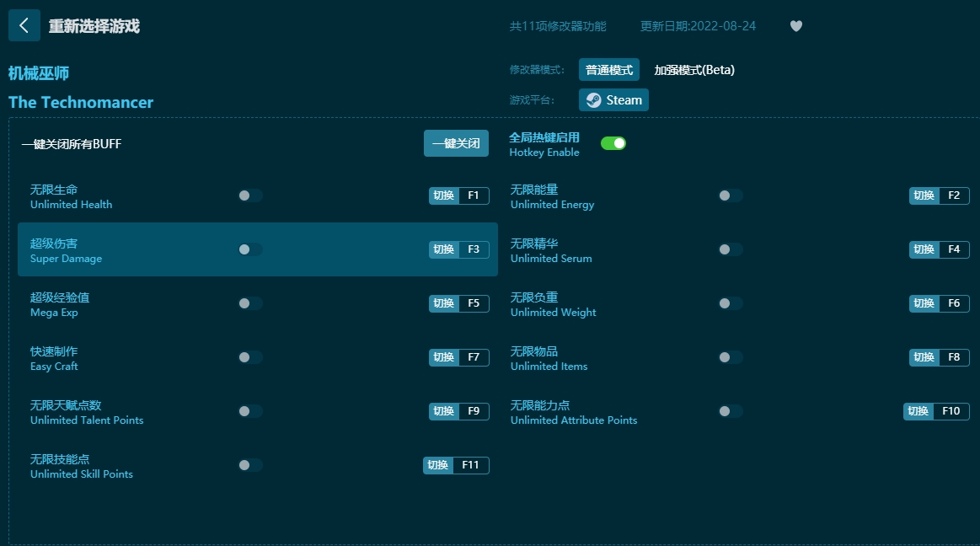This screenshot has width=980, height=546.
Task: Switch on Easy Craft toggle
Action: pos(250,357)
